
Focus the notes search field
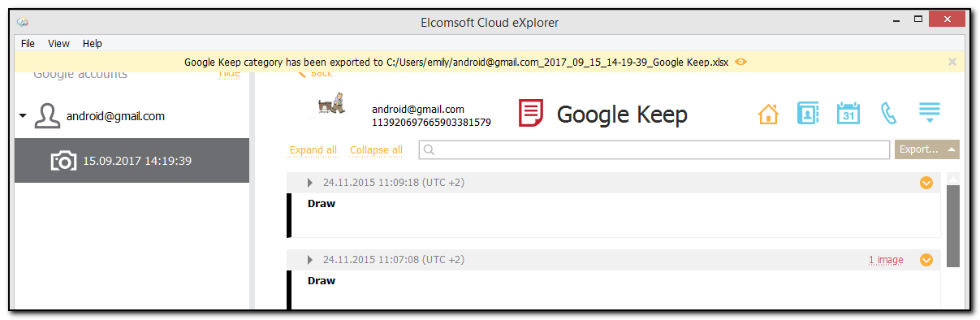(654, 150)
